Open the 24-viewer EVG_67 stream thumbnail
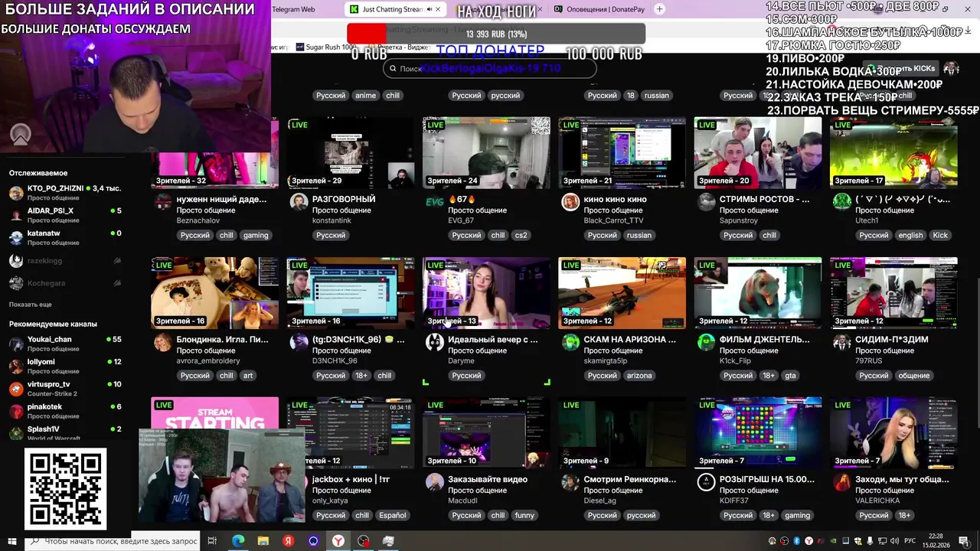 pos(486,152)
